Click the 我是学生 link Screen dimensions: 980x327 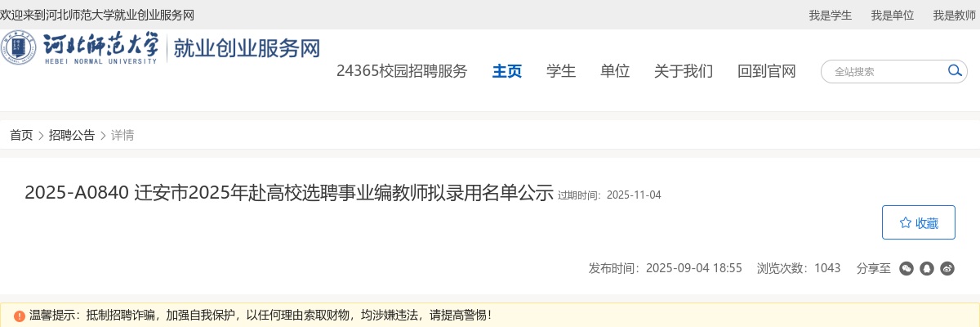tap(831, 15)
